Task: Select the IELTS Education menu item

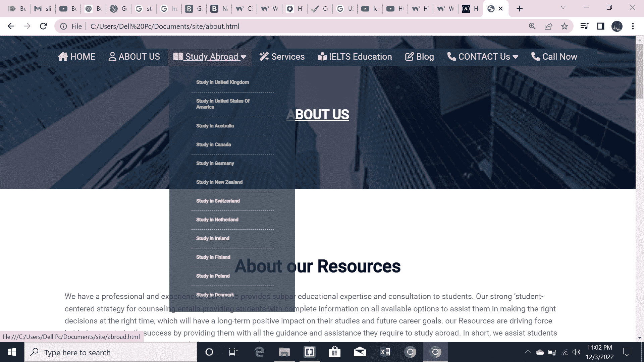Action: [x=356, y=57]
